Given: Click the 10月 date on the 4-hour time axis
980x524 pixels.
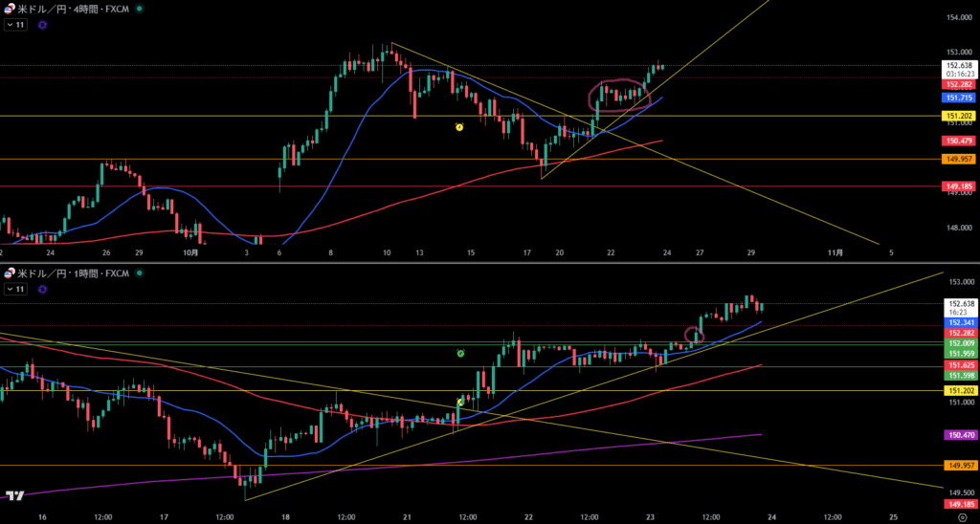Looking at the screenshot, I should coord(190,253).
